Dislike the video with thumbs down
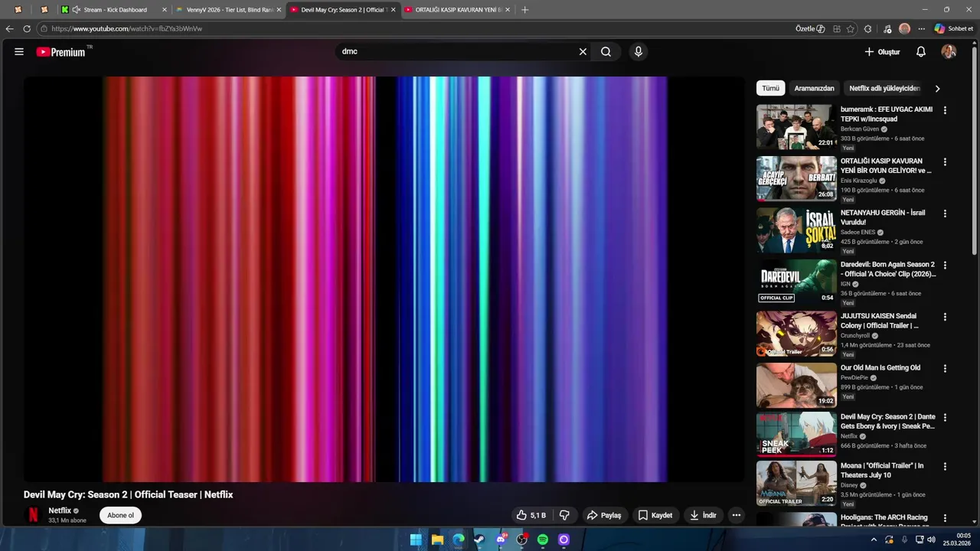This screenshot has height=551, width=980. tap(565, 515)
